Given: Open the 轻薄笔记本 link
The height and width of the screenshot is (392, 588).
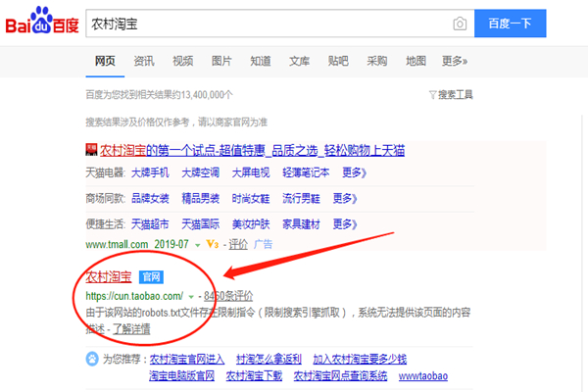Looking at the screenshot, I should [x=306, y=172].
